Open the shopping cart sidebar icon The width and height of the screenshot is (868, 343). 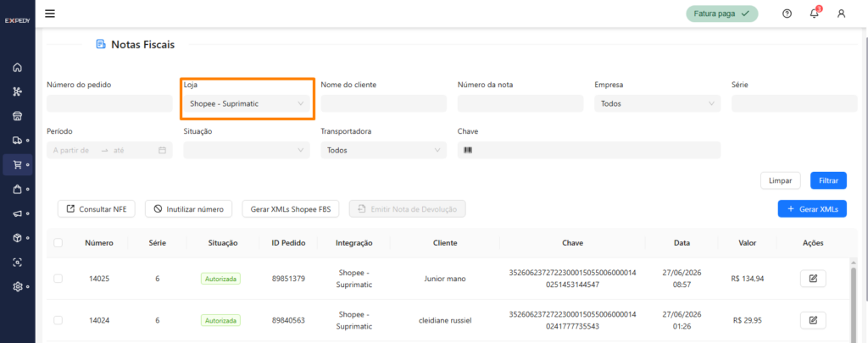[x=17, y=165]
